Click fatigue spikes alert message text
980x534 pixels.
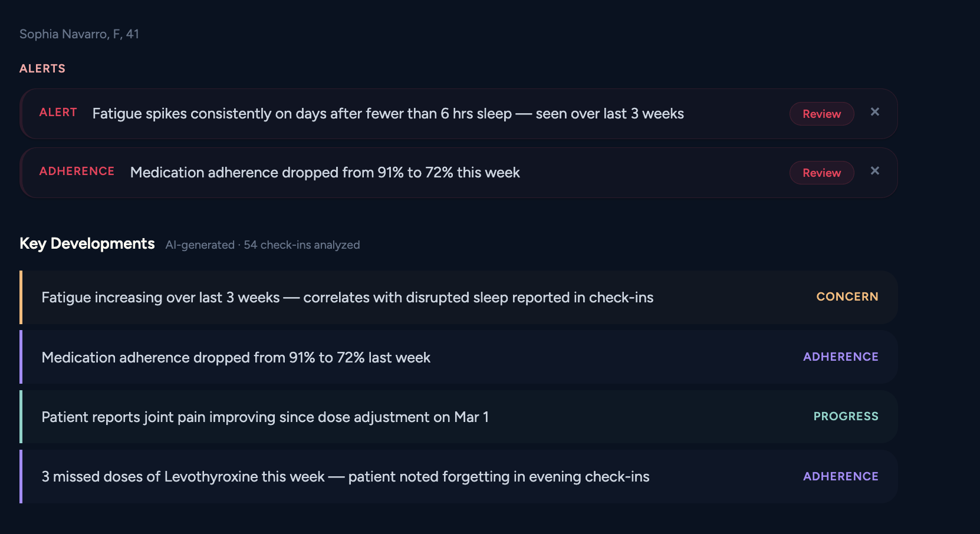click(388, 114)
